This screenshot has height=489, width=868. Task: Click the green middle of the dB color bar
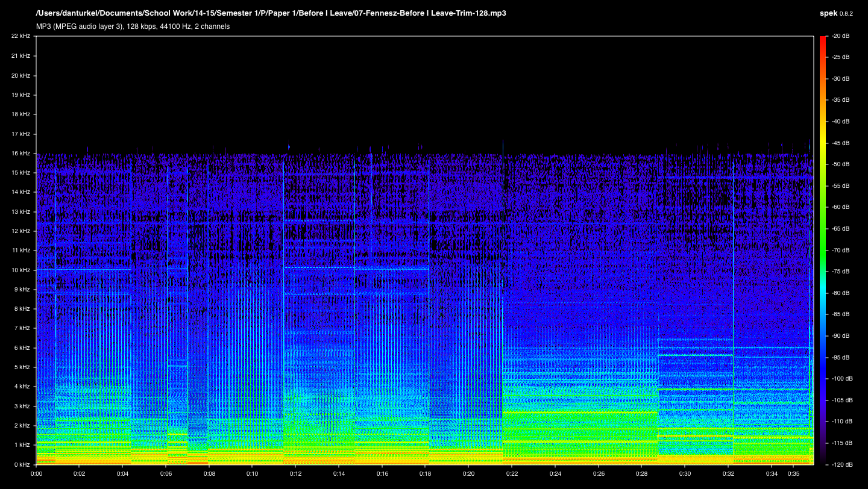point(823,250)
